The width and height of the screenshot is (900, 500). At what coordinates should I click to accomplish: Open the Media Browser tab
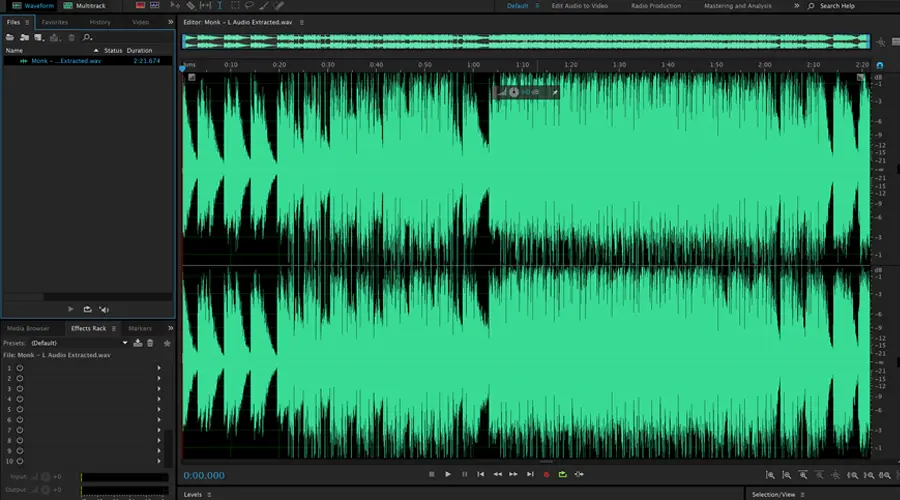click(x=28, y=328)
